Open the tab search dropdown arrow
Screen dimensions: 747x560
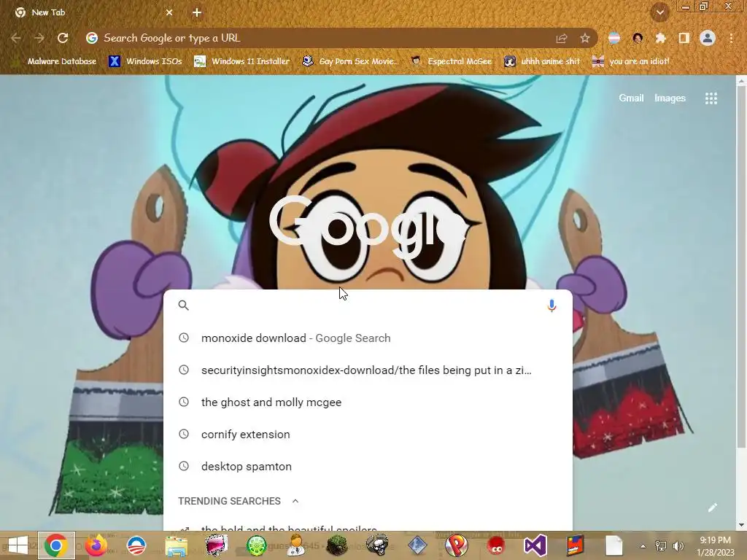pos(659,12)
